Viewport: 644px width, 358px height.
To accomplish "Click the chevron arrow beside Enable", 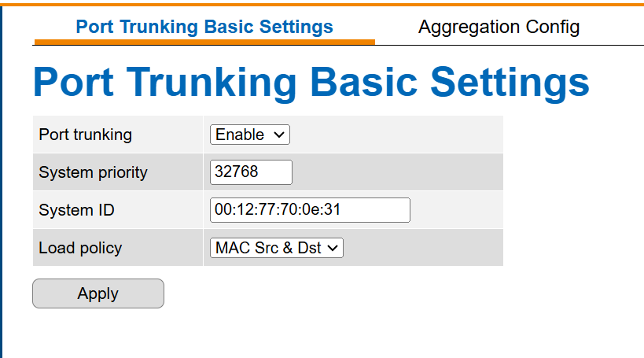I will (x=279, y=135).
